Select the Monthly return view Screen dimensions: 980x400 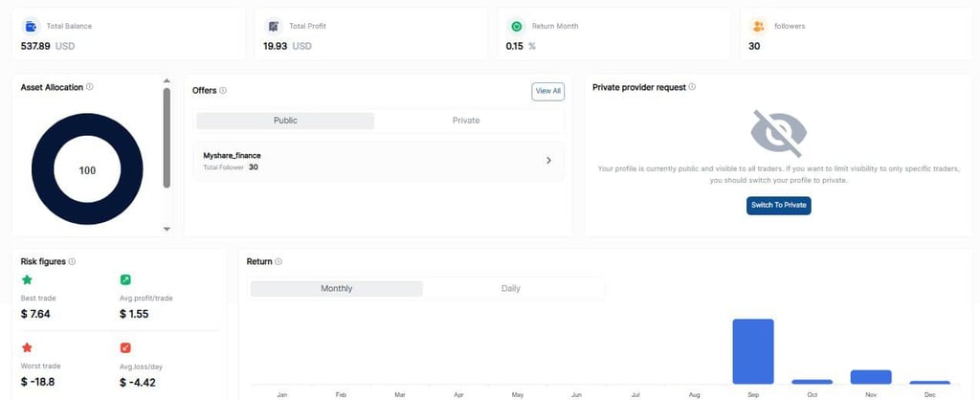click(x=336, y=288)
